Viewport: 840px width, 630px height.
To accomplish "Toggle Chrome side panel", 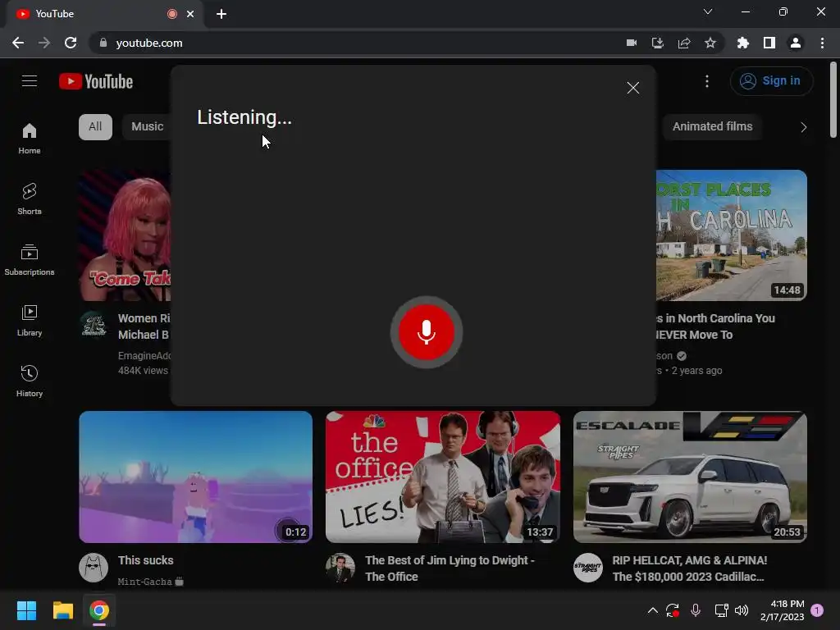I will (769, 43).
